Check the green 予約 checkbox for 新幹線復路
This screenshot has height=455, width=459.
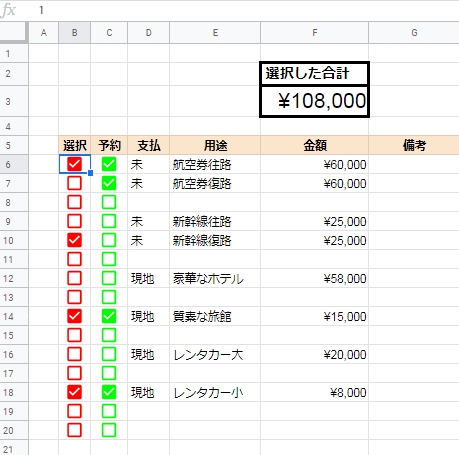109,240
